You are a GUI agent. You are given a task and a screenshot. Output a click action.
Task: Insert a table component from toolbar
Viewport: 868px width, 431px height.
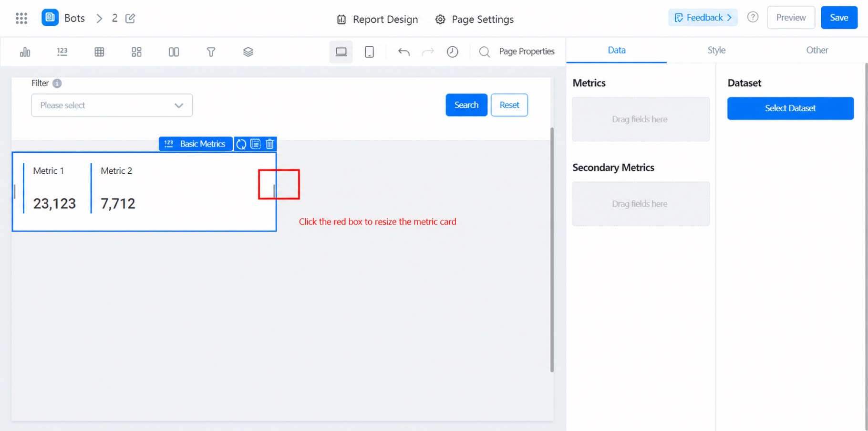[x=99, y=52]
